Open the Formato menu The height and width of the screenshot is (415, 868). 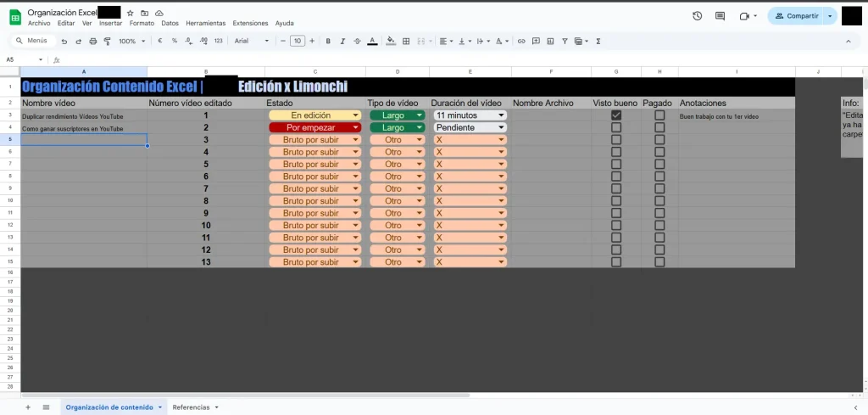coord(142,24)
